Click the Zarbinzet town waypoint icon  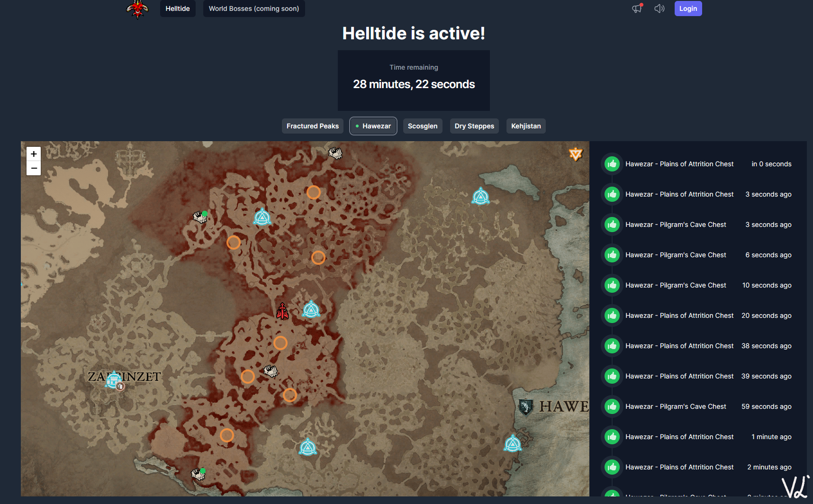pos(113,380)
